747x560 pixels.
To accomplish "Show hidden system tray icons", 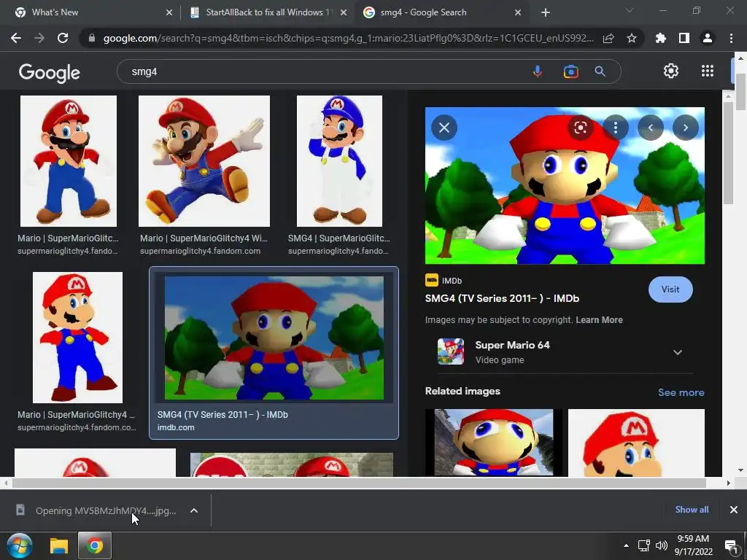I will pyautogui.click(x=626, y=545).
